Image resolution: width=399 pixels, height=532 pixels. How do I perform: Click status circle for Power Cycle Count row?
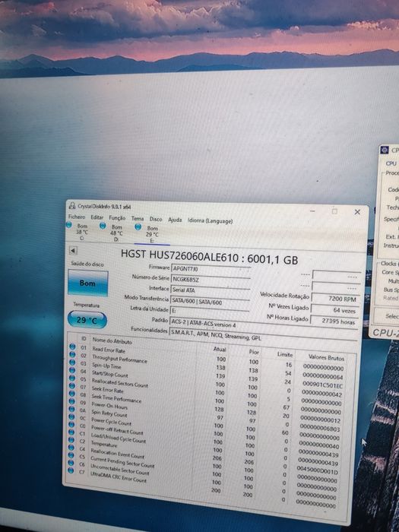click(x=71, y=416)
